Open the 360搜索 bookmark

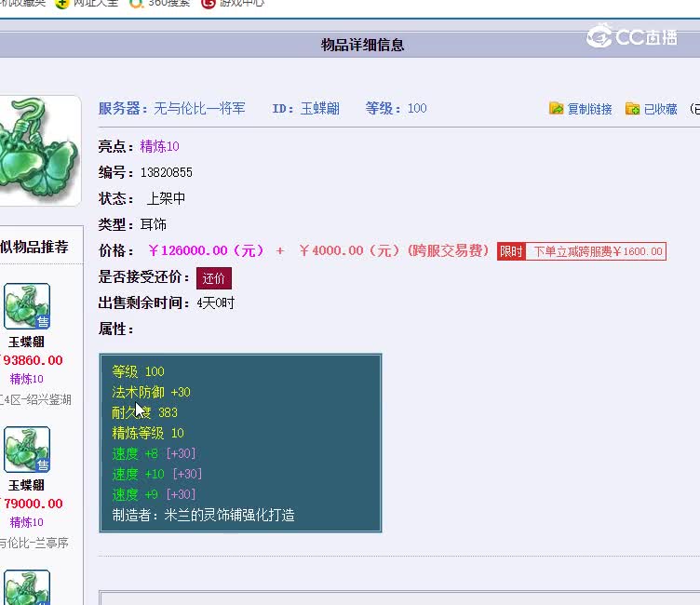[168, 3]
